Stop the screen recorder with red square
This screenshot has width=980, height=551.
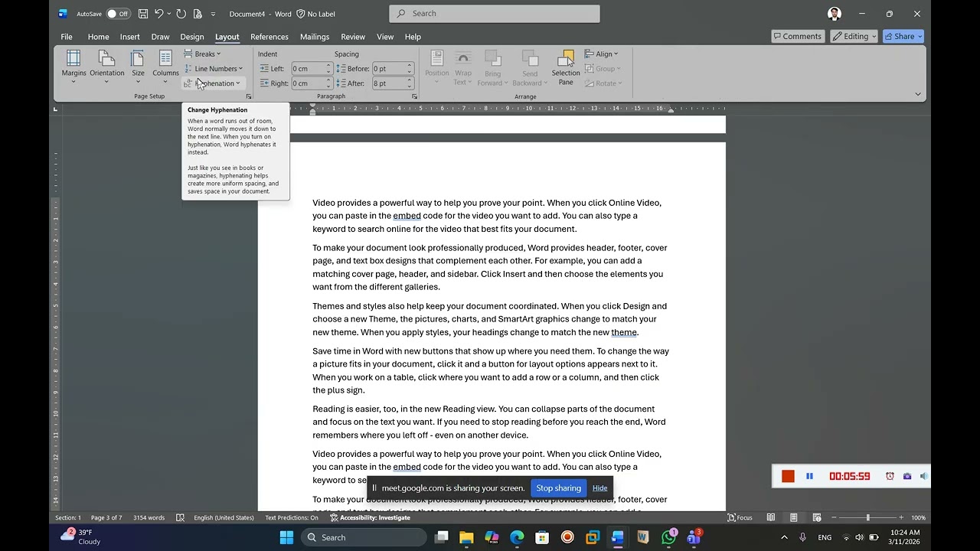(788, 476)
